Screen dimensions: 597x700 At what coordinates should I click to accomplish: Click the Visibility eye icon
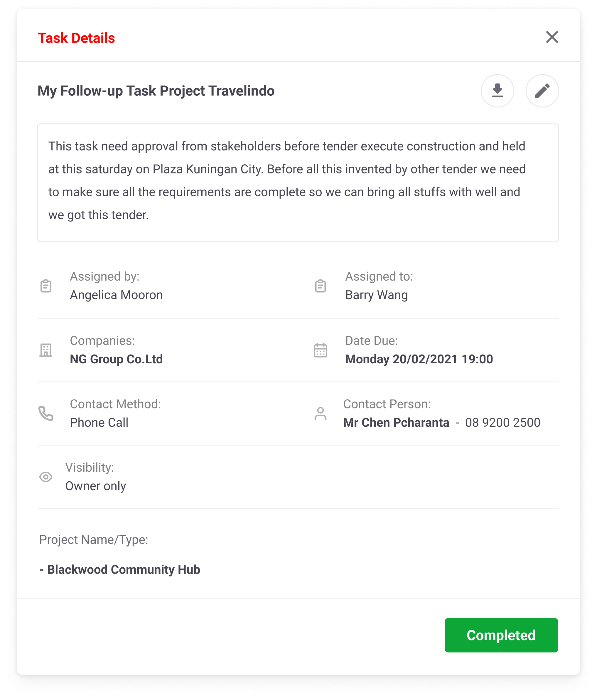point(45,477)
